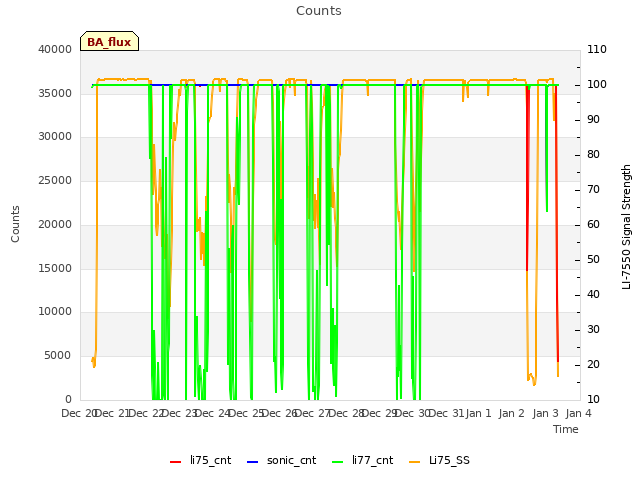The width and height of the screenshot is (640, 480).
Task: Click the Counts chart title
Action: click(319, 11)
